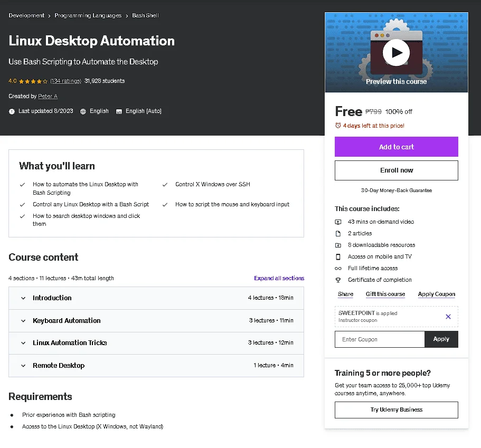Click the coupon Apply button
481x448 pixels.
coord(441,339)
